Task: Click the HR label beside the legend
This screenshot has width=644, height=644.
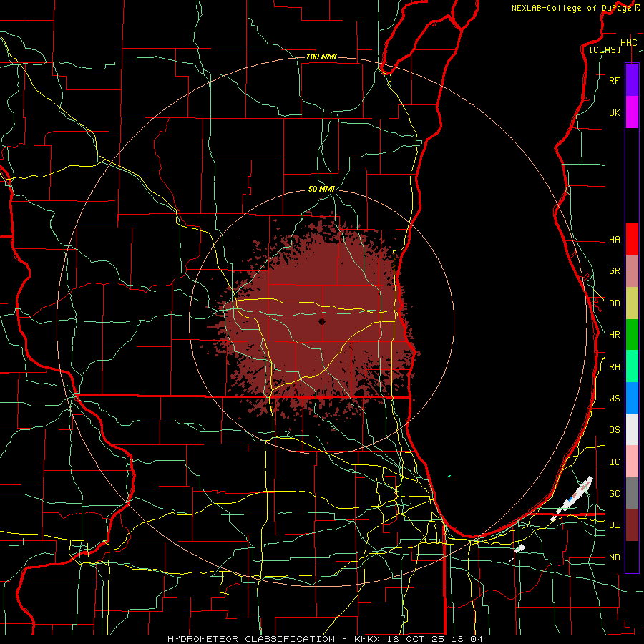Action: tap(614, 335)
